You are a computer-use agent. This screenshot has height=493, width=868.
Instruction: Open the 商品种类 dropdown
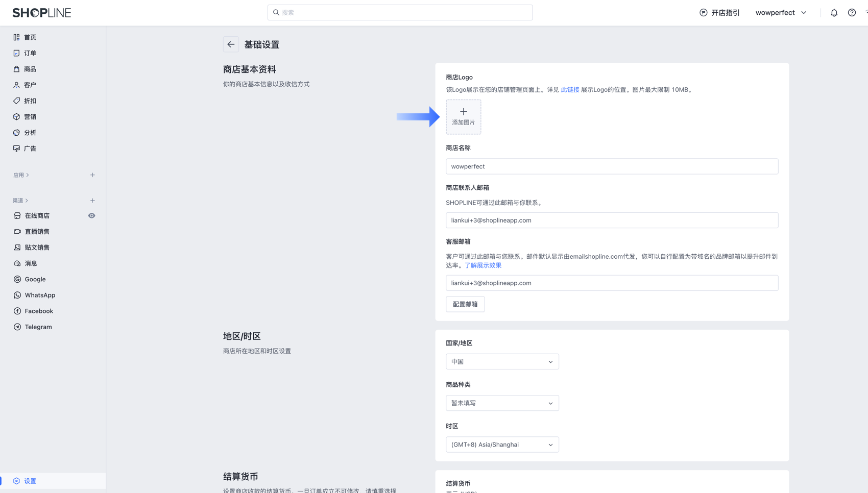click(x=502, y=403)
